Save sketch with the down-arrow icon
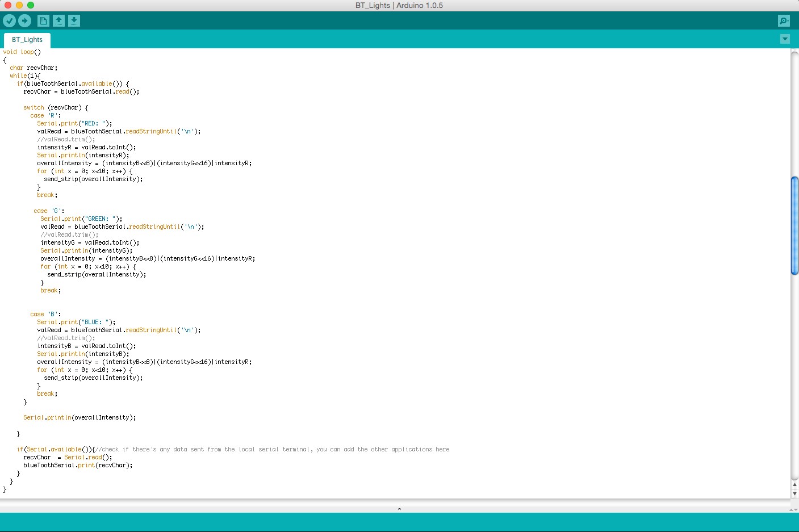Screen dimensions: 799x532 74,21
